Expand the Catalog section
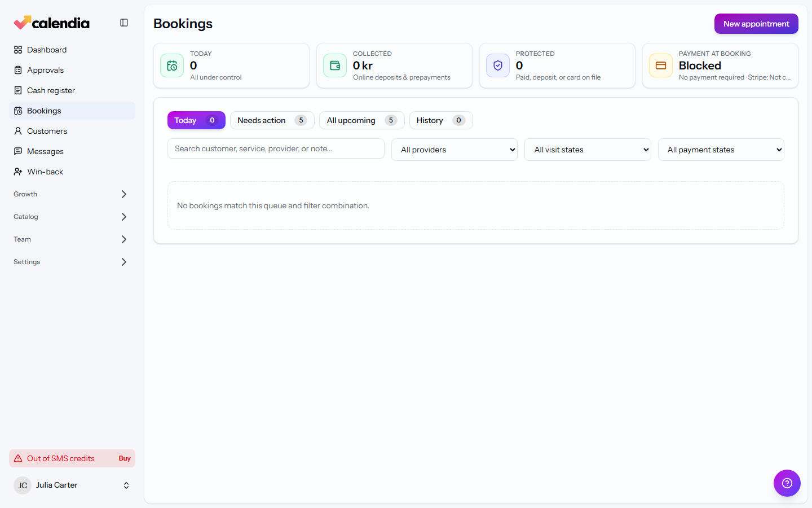Image resolution: width=812 pixels, height=508 pixels. coord(72,217)
